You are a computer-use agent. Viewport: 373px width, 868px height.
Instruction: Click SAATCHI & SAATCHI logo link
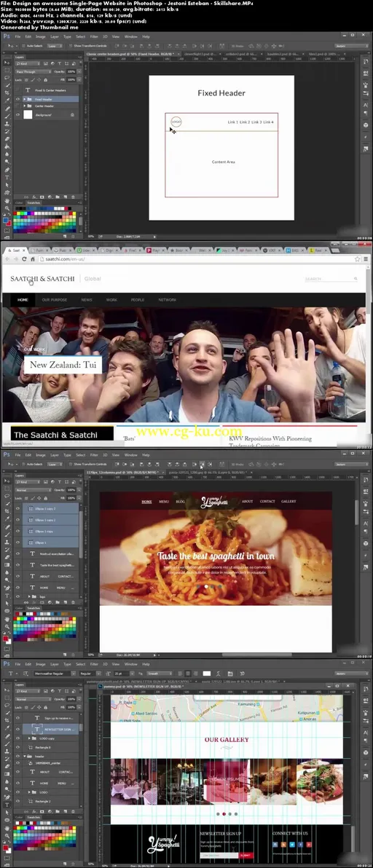pos(42,278)
